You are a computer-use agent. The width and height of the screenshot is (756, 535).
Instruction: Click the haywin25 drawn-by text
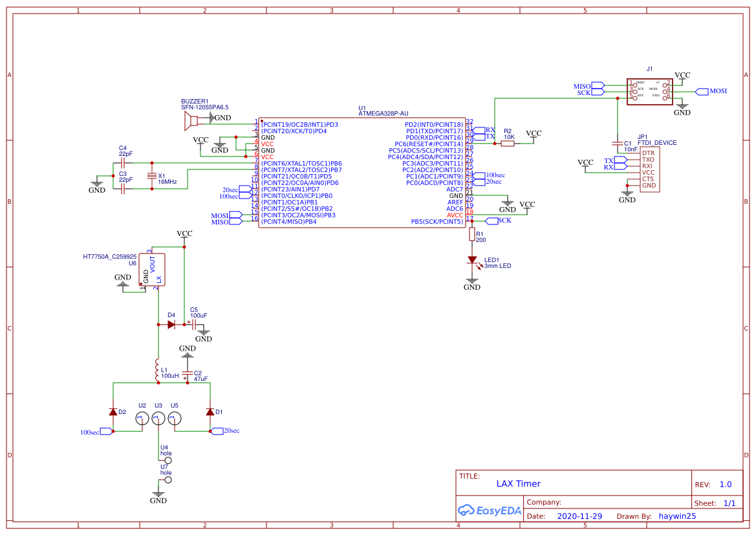coord(677,516)
